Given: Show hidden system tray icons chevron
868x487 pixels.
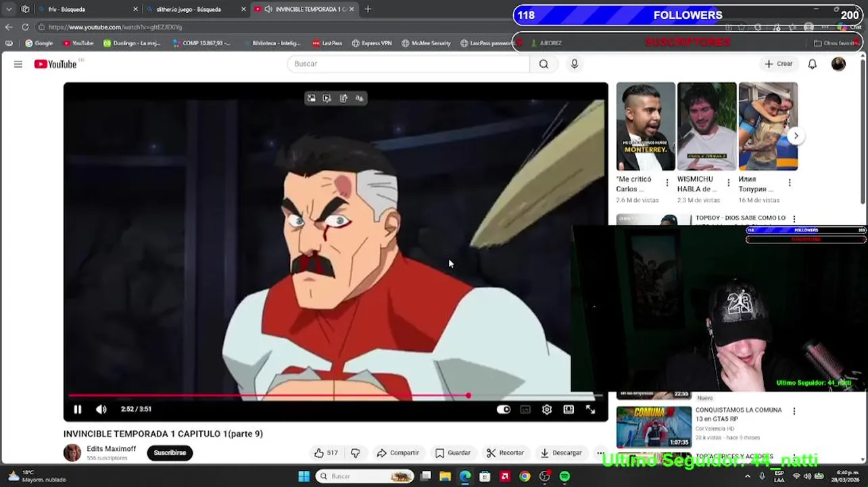Looking at the screenshot, I should (748, 477).
